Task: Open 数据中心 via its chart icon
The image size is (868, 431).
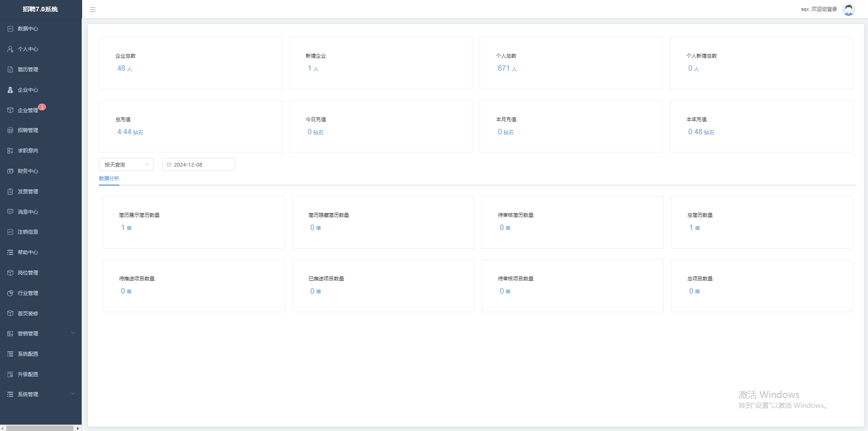Action: click(10, 29)
